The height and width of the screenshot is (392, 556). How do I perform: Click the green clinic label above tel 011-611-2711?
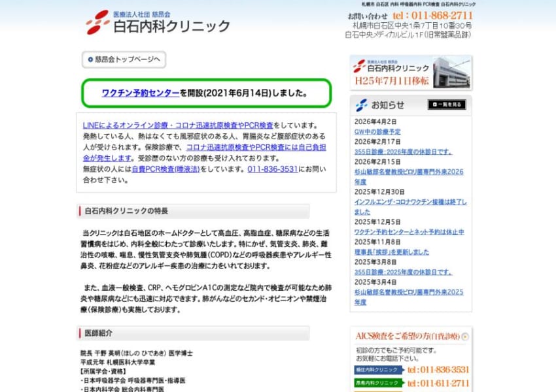click(x=379, y=383)
